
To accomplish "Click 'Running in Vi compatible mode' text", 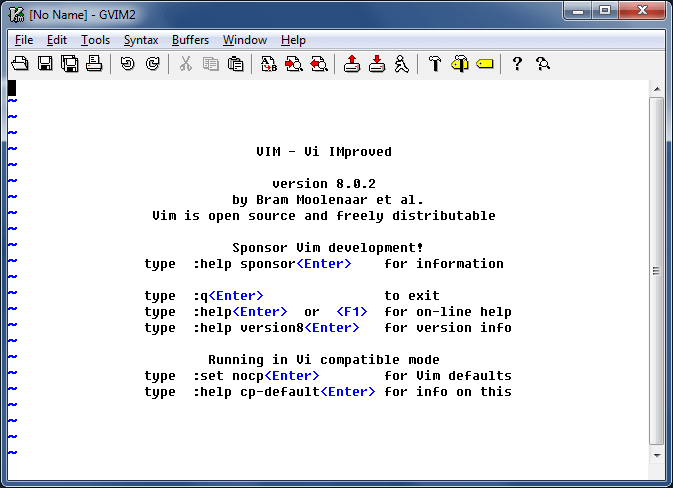I will [x=324, y=360].
